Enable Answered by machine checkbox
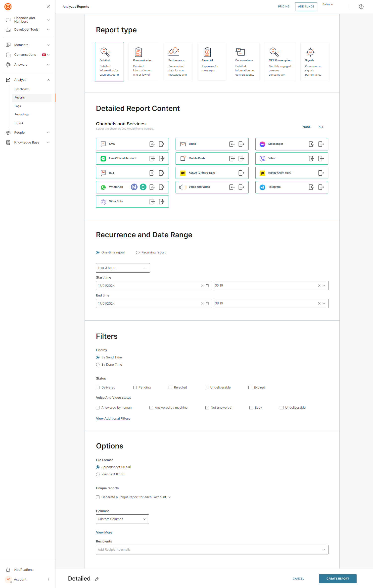The width and height of the screenshot is (373, 588). (151, 408)
